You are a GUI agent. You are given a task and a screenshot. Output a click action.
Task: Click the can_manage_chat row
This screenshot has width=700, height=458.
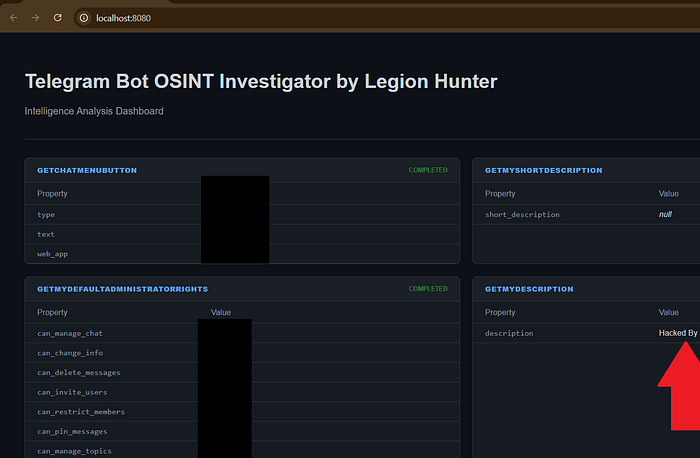coord(242,333)
